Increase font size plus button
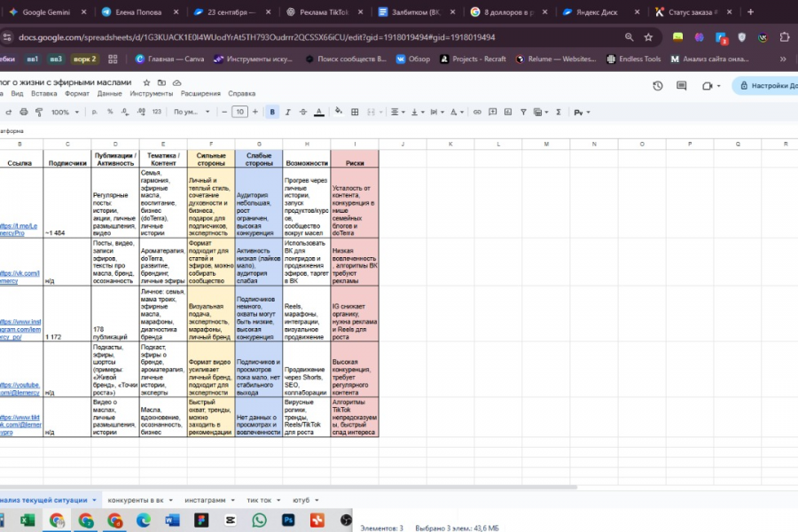Viewport: 798px width, 532px height. point(255,112)
